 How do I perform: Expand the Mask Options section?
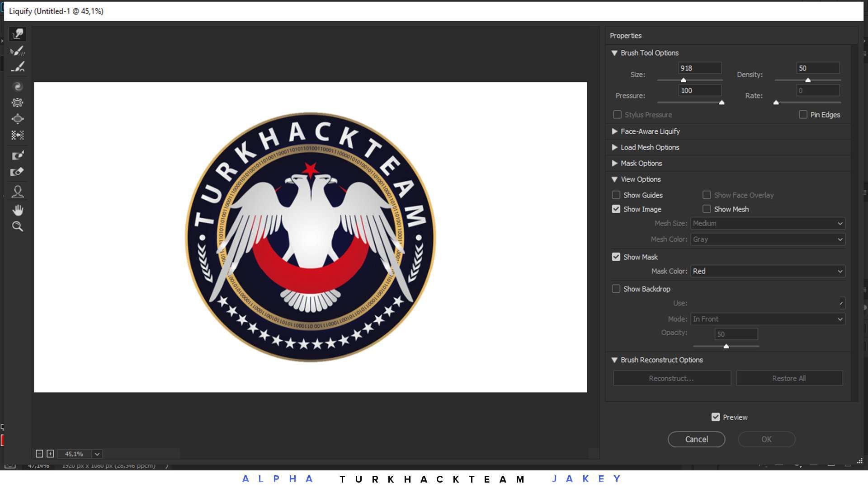[x=614, y=163]
